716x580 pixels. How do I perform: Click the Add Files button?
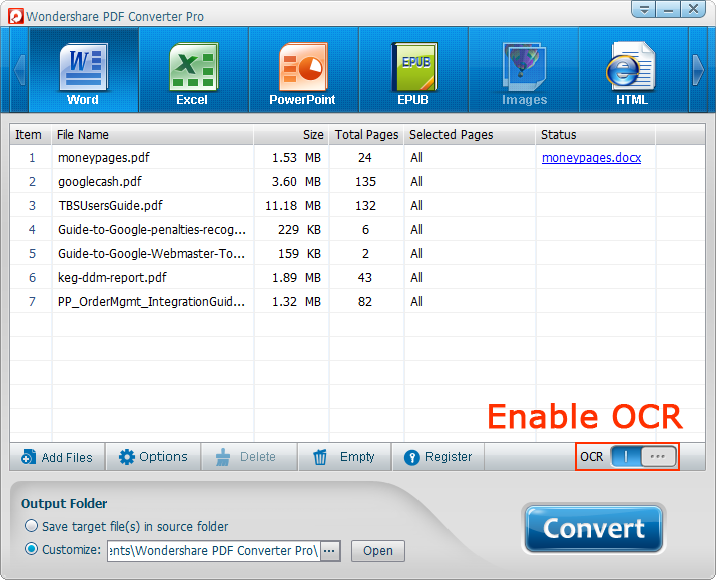click(57, 457)
